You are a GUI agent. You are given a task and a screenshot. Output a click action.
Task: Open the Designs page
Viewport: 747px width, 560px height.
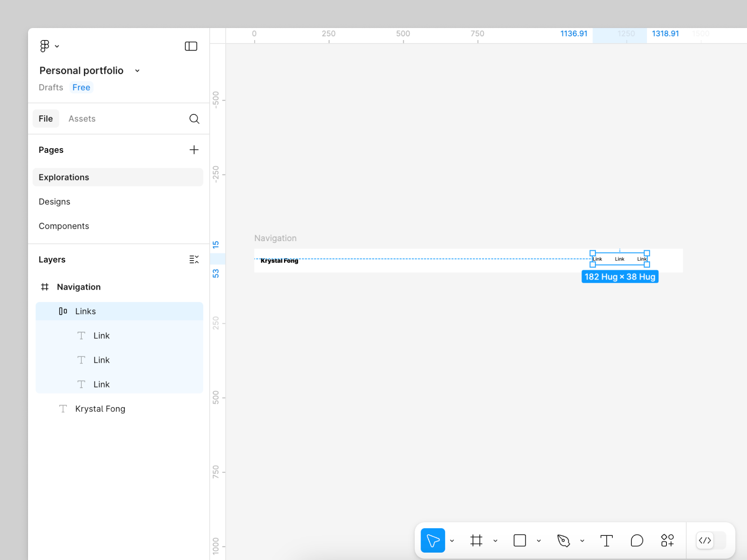[x=54, y=201]
